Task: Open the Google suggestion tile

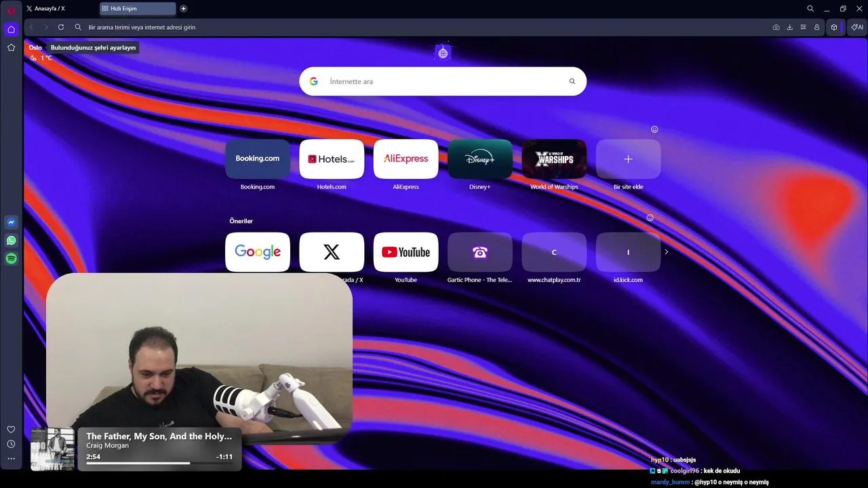Action: 258,252
